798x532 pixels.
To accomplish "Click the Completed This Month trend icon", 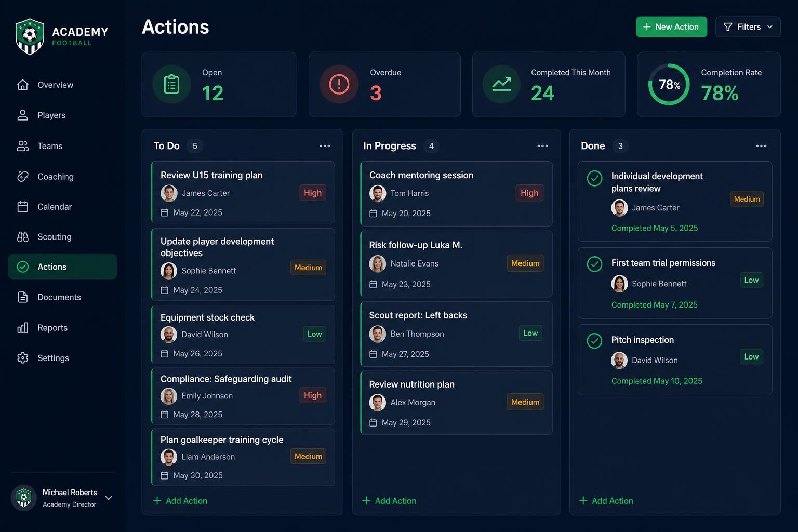I will [x=501, y=84].
